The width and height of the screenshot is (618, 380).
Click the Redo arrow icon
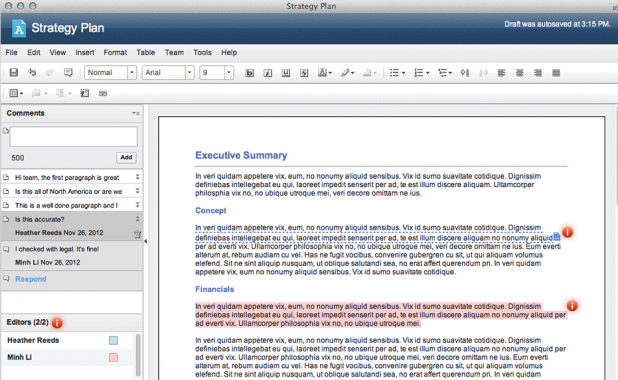coord(50,73)
